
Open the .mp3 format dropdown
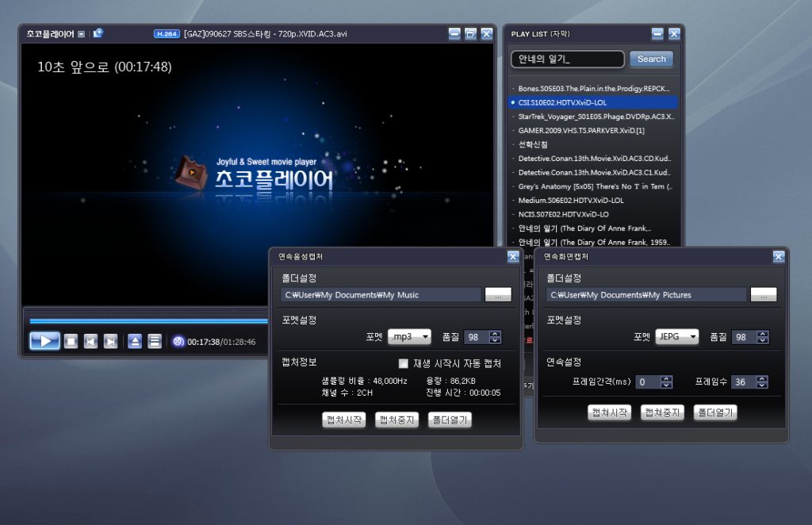pyautogui.click(x=409, y=336)
